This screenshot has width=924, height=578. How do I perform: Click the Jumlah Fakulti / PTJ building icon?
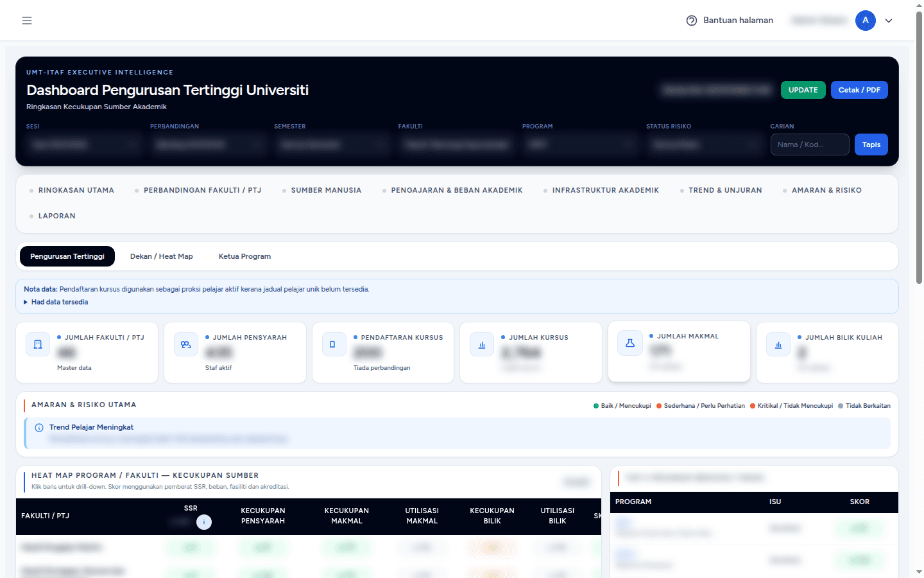click(38, 344)
